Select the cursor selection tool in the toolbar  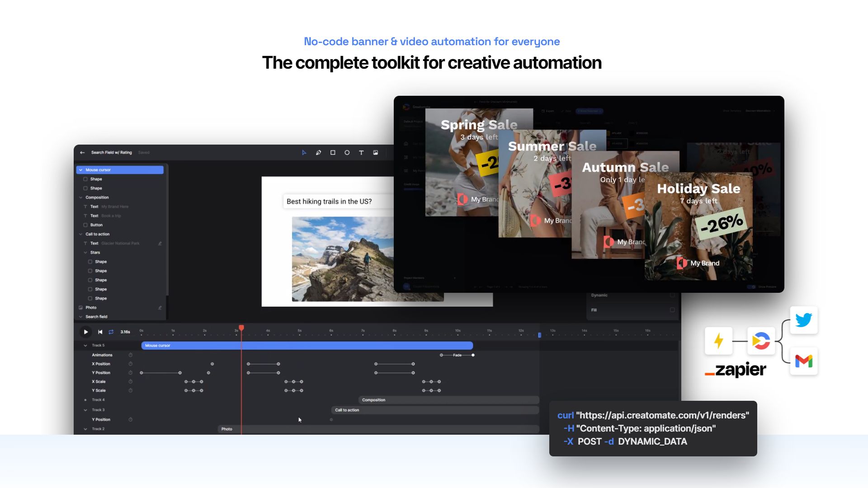tap(304, 152)
